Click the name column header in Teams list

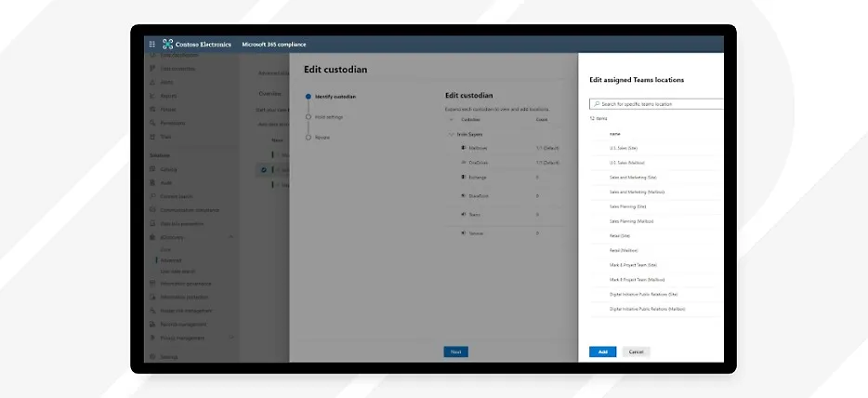click(x=614, y=133)
